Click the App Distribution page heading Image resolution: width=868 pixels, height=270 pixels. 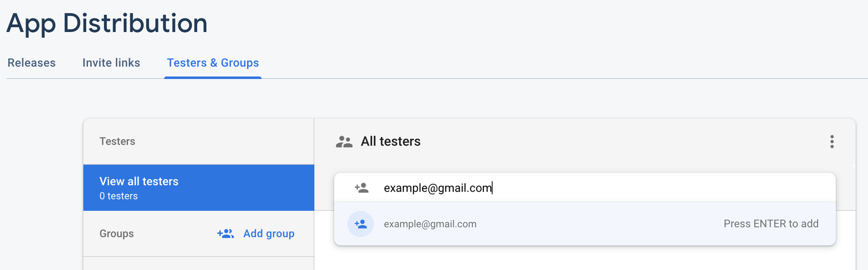pyautogui.click(x=107, y=24)
